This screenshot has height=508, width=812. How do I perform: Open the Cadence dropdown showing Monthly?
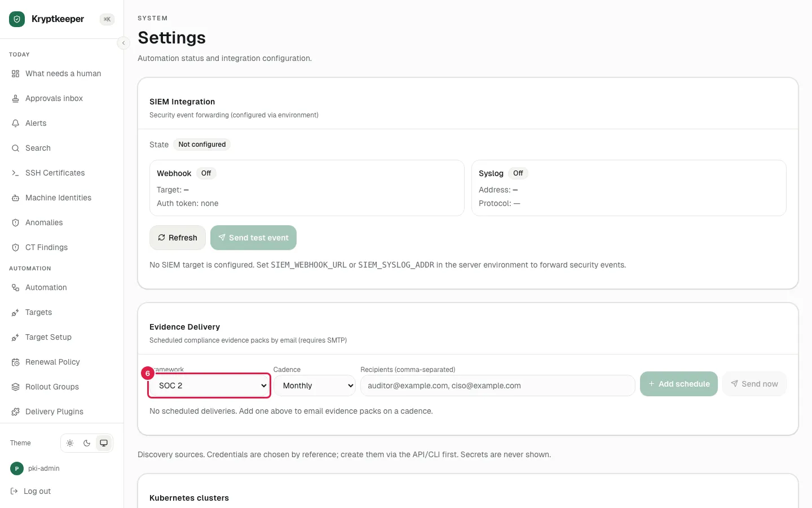coord(315,386)
